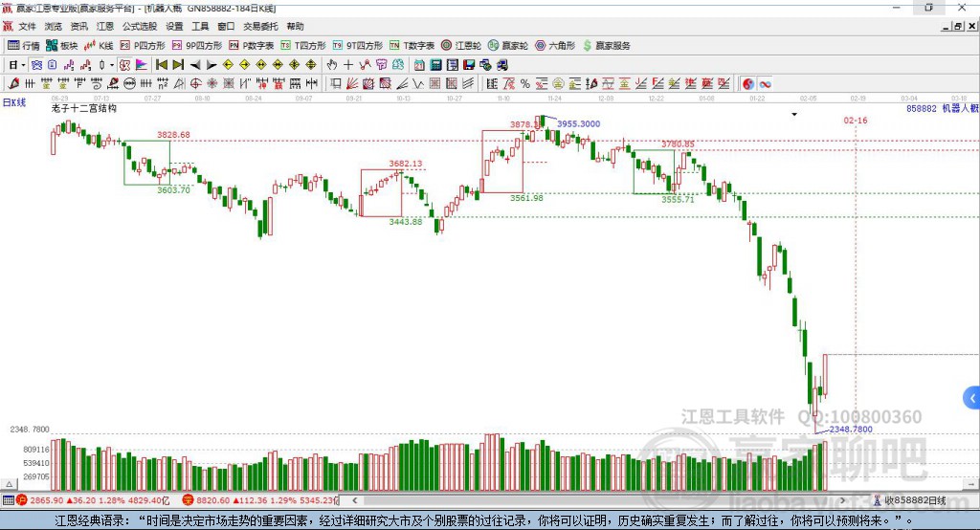
Task: Open the T数字表 time table
Action: [x=412, y=46]
